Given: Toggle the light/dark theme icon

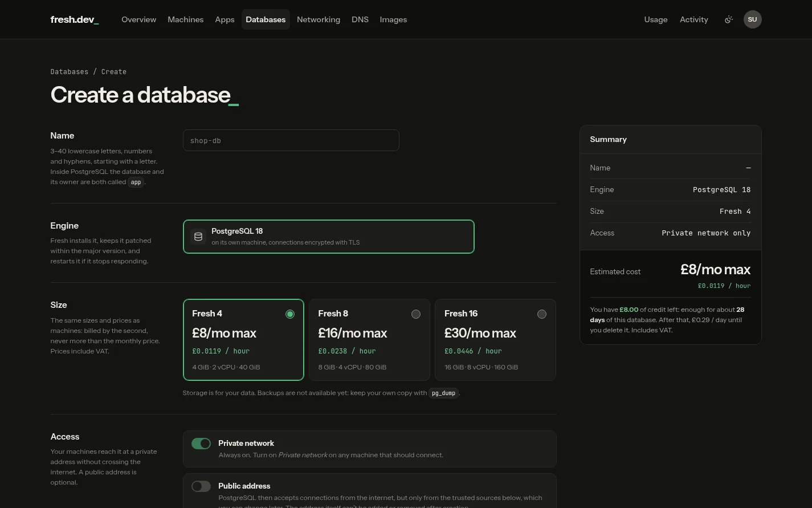Looking at the screenshot, I should (x=728, y=19).
